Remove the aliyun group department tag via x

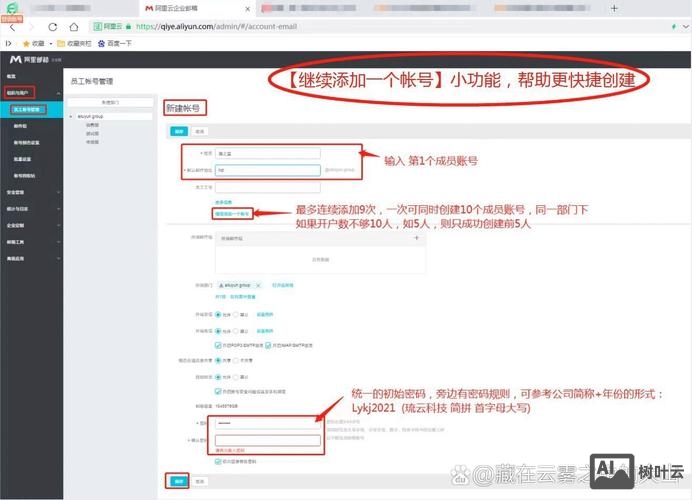point(258,286)
